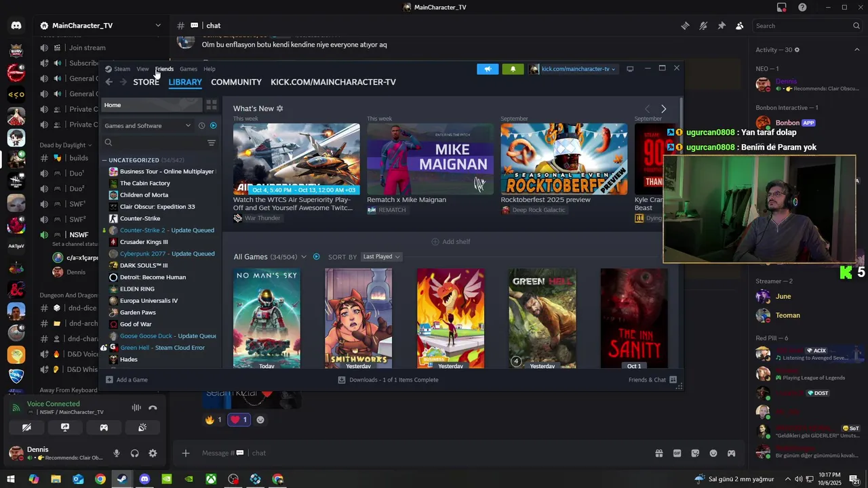The height and width of the screenshot is (488, 868).
Task: Collapse the Dead by Daylight channel category
Action: click(66, 145)
